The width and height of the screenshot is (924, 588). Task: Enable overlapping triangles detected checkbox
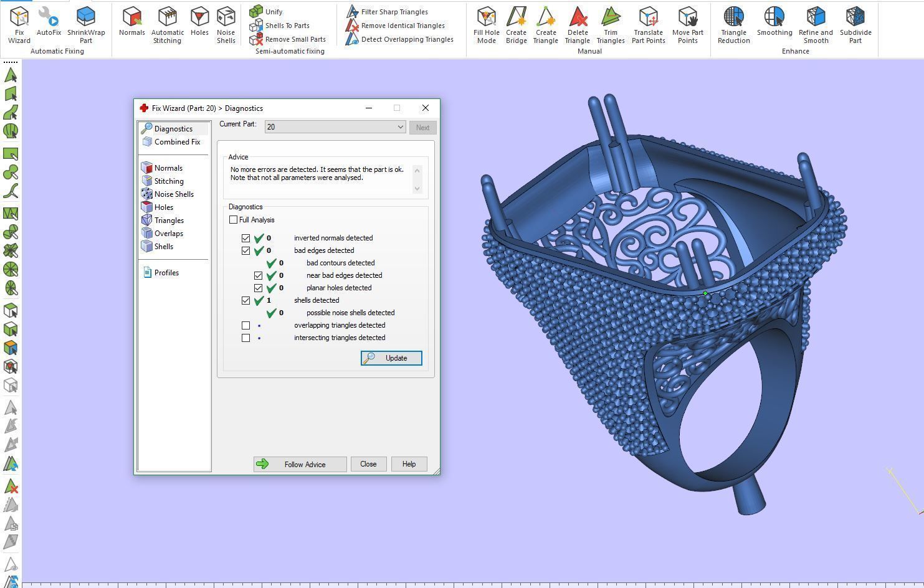pos(246,325)
